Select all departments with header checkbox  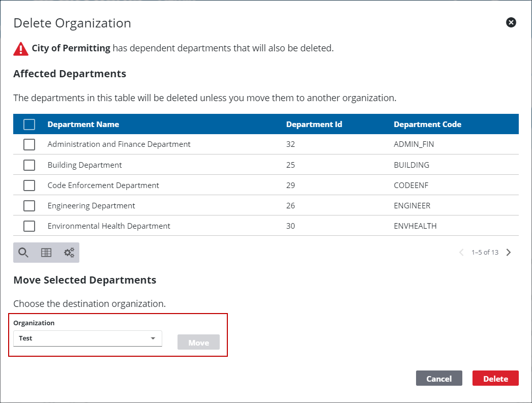point(29,125)
